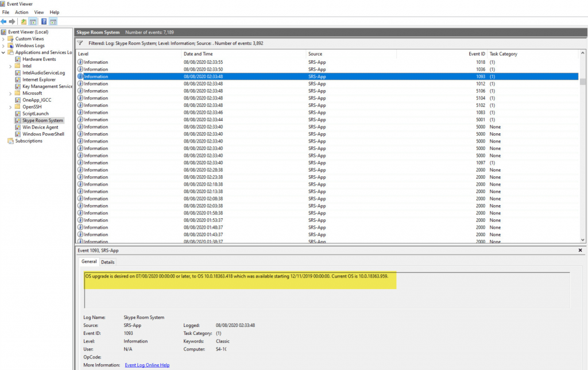Select the event row with Event ID 5102

327,105
